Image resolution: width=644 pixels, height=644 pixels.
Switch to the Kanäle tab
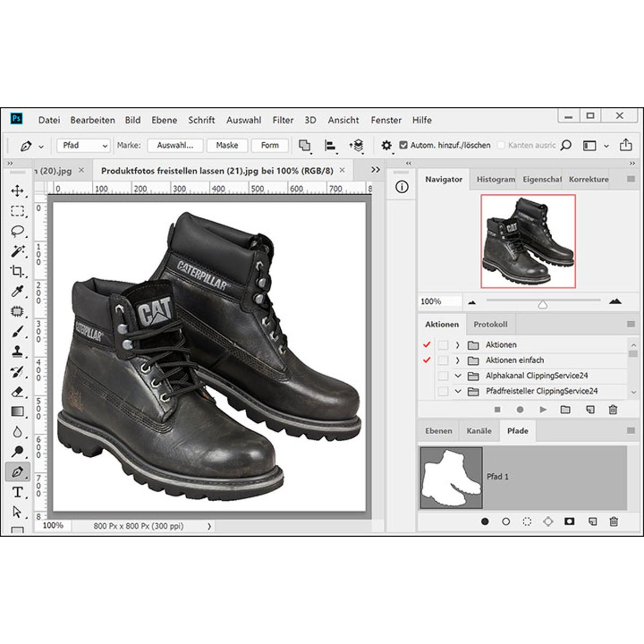coord(479,430)
